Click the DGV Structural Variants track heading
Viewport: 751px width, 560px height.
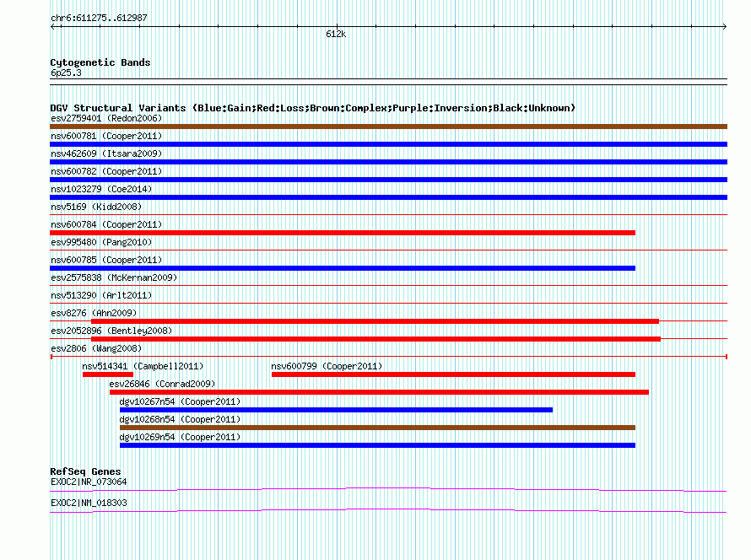pyautogui.click(x=312, y=108)
